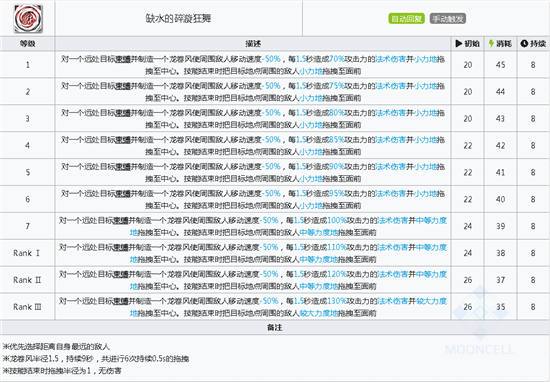Open 法术伤害 link in Rank III row
Image resolution: width=550 pixels, height=382 pixels.
pyautogui.click(x=393, y=301)
